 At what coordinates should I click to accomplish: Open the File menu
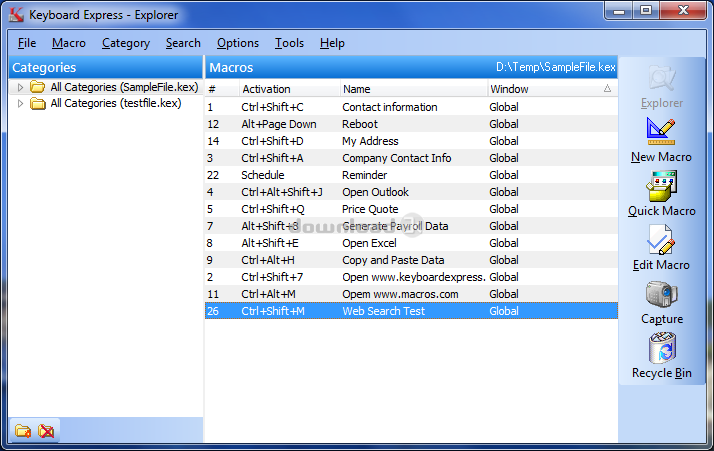click(x=27, y=43)
